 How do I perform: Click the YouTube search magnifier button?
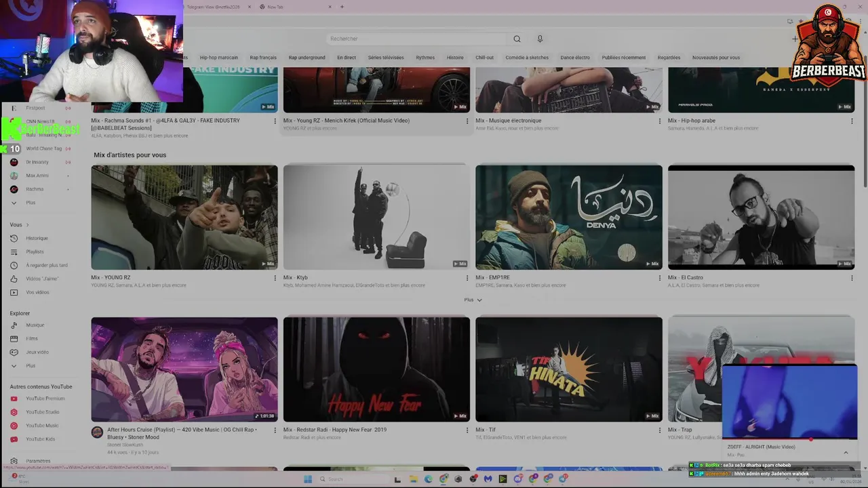pos(517,39)
